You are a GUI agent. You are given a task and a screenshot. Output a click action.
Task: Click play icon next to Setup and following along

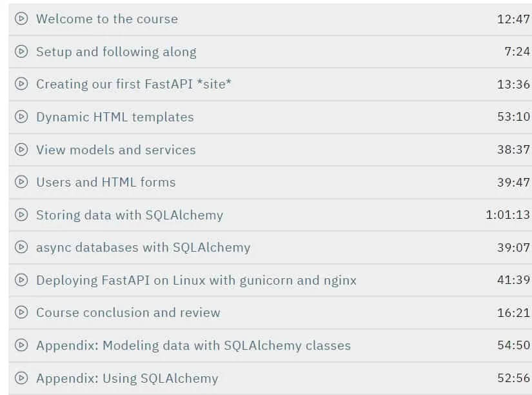click(x=21, y=51)
